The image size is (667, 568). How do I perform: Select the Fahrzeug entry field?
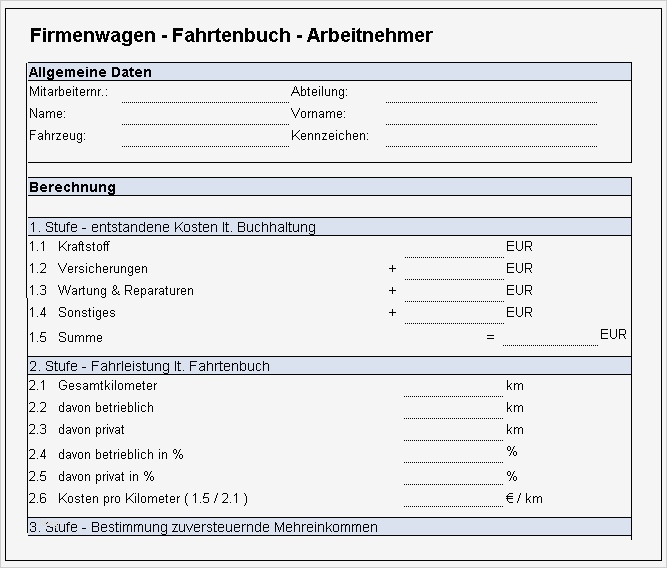pyautogui.click(x=204, y=136)
